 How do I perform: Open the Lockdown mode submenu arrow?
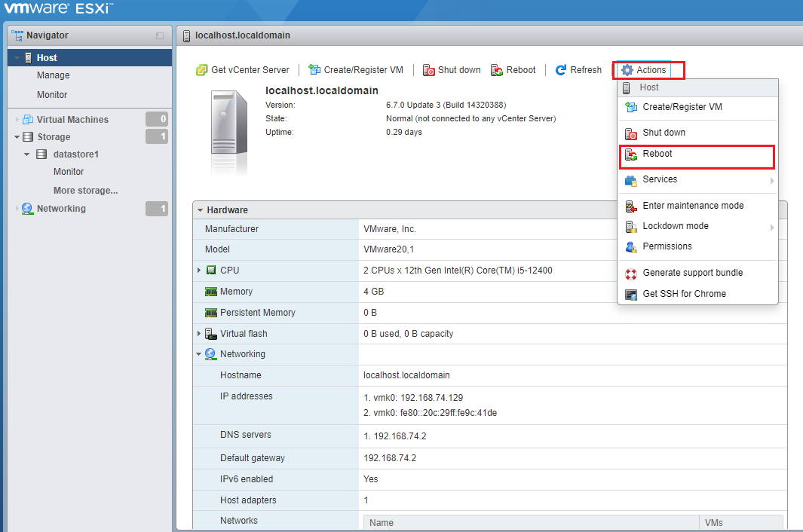(x=772, y=228)
